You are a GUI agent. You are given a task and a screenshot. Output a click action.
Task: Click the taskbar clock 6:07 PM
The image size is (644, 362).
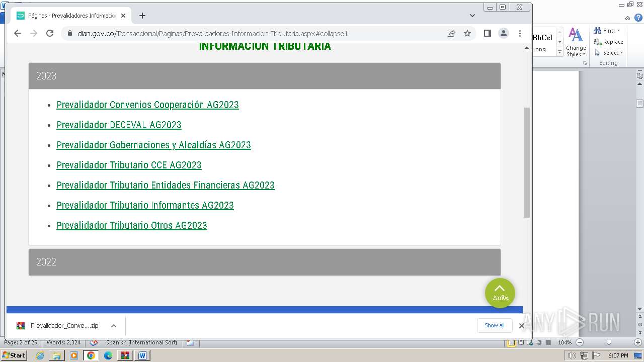point(618,355)
